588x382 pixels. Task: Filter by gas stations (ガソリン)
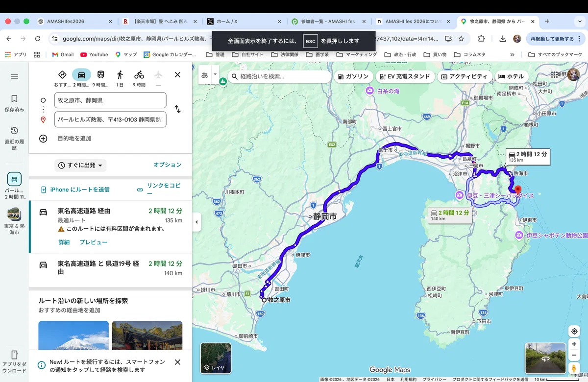(x=353, y=76)
